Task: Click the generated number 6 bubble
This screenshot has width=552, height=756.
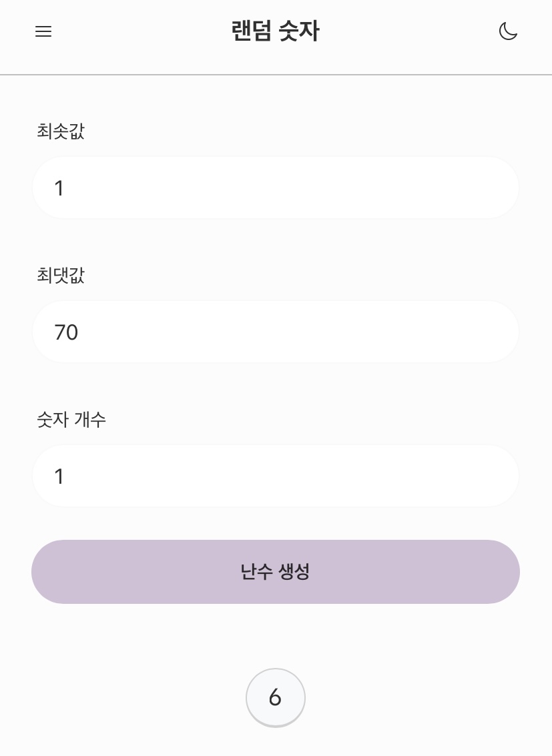Action: tap(275, 697)
